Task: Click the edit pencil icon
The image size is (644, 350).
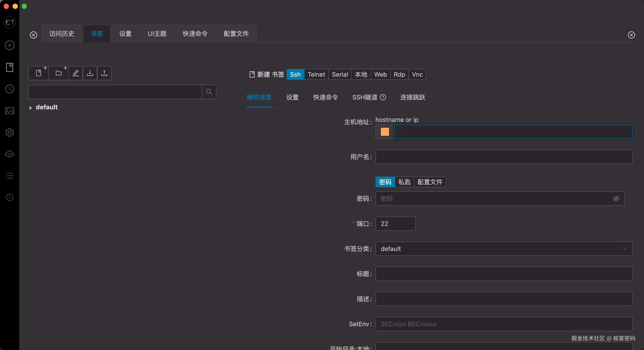Action: click(75, 73)
